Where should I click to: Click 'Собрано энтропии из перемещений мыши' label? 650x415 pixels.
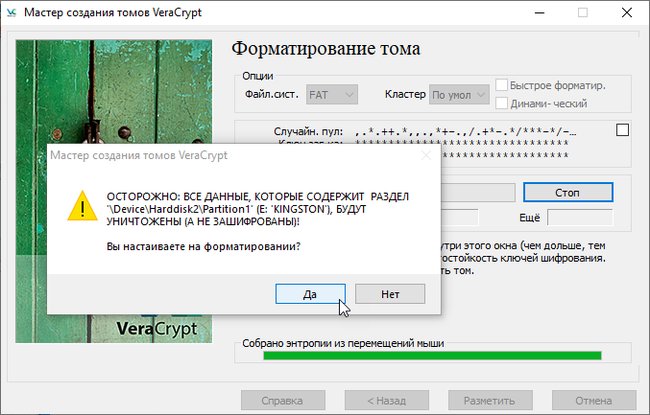pyautogui.click(x=343, y=343)
